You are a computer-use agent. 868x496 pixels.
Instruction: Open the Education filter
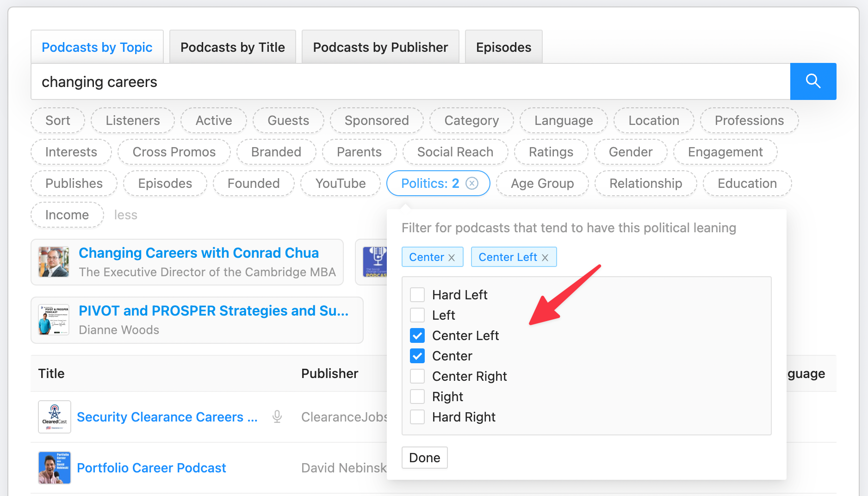[747, 183]
